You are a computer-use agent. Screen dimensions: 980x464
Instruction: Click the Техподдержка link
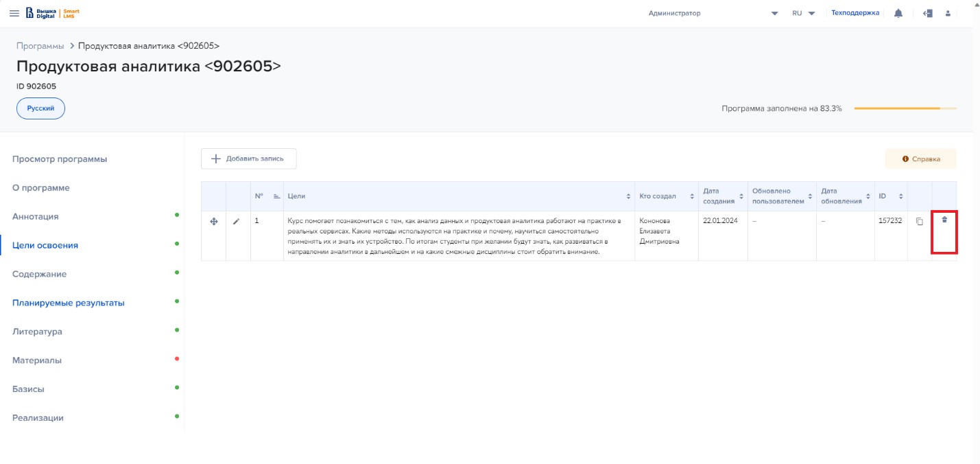point(854,13)
